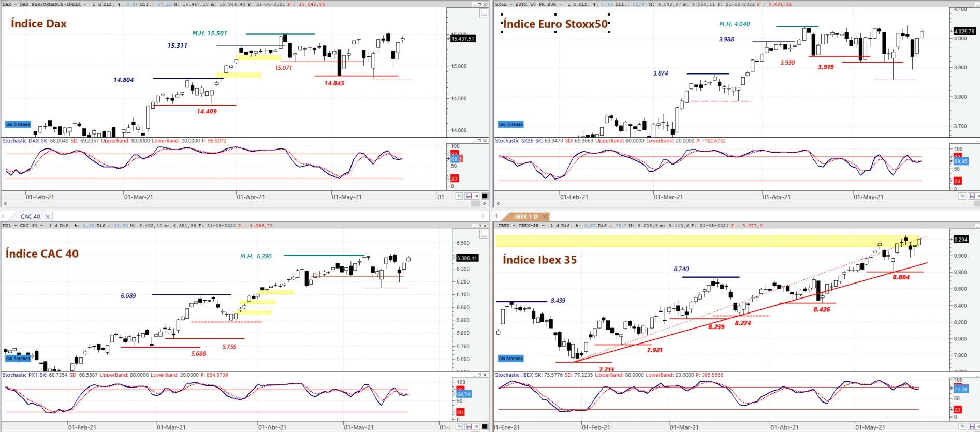This screenshot has width=980, height=432.
Task: Click wave indicator icon below Ibex 35 chart
Action: (963, 427)
